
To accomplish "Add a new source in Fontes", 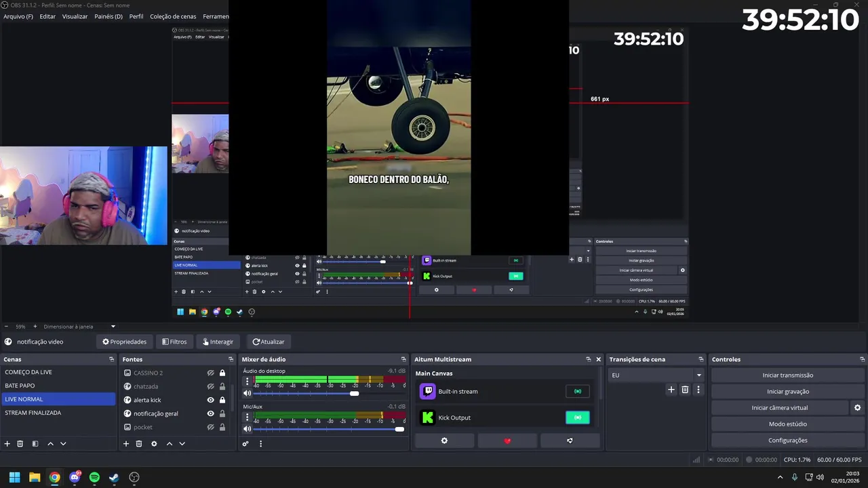I will point(125,444).
